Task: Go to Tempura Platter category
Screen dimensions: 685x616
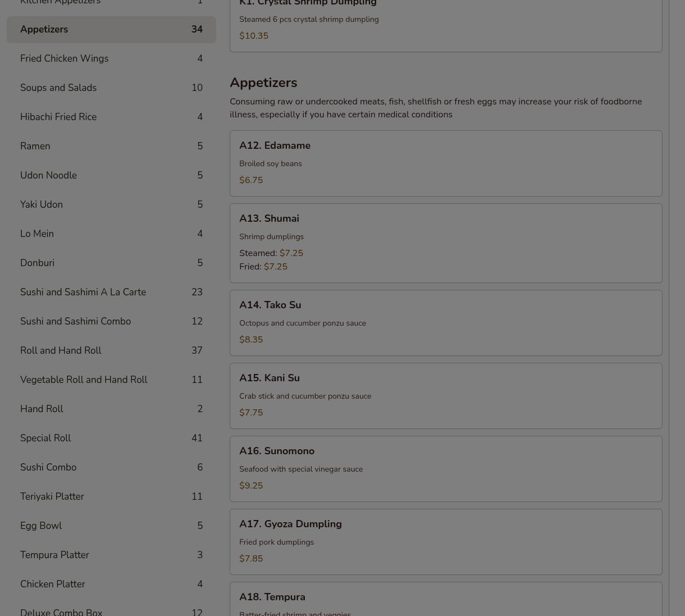Action: click(x=111, y=555)
